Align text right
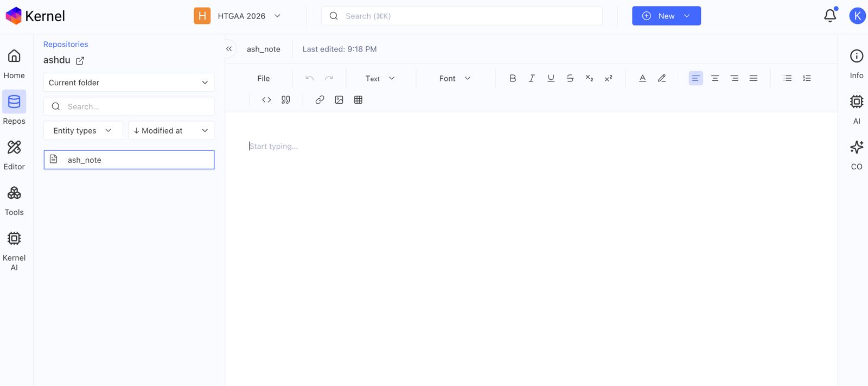The height and width of the screenshot is (386, 868). pyautogui.click(x=735, y=78)
